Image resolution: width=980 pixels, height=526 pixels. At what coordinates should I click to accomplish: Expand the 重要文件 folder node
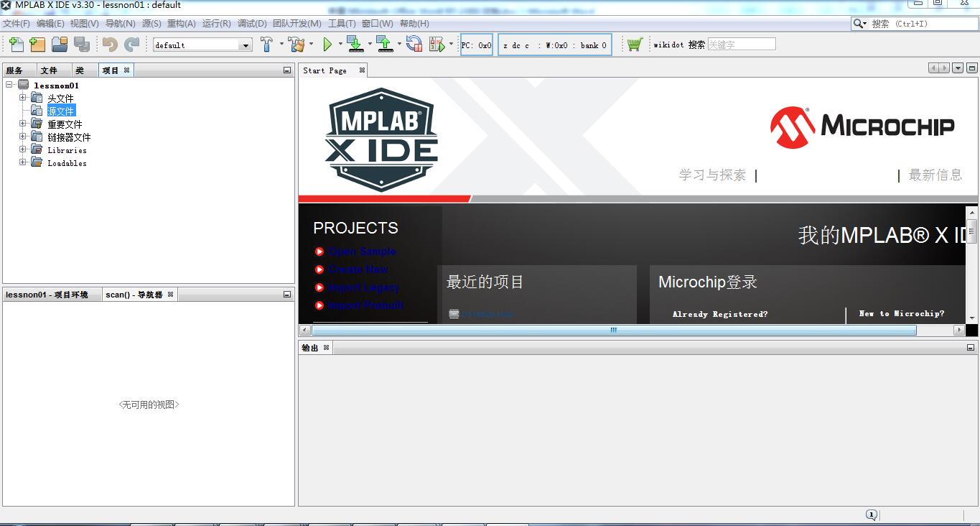[x=22, y=124]
